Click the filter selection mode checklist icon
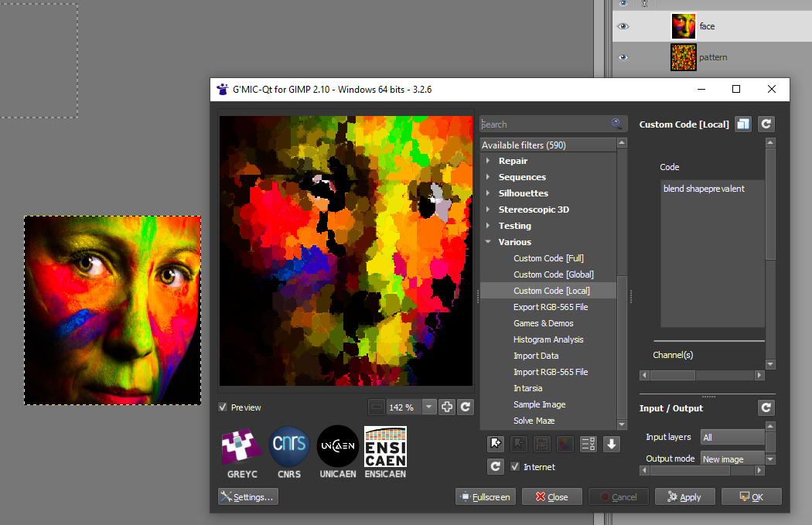812x525 pixels. [589, 444]
